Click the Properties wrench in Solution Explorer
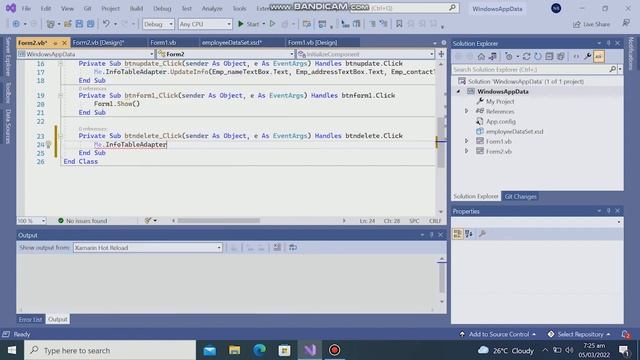The image size is (640, 360). [x=587, y=57]
